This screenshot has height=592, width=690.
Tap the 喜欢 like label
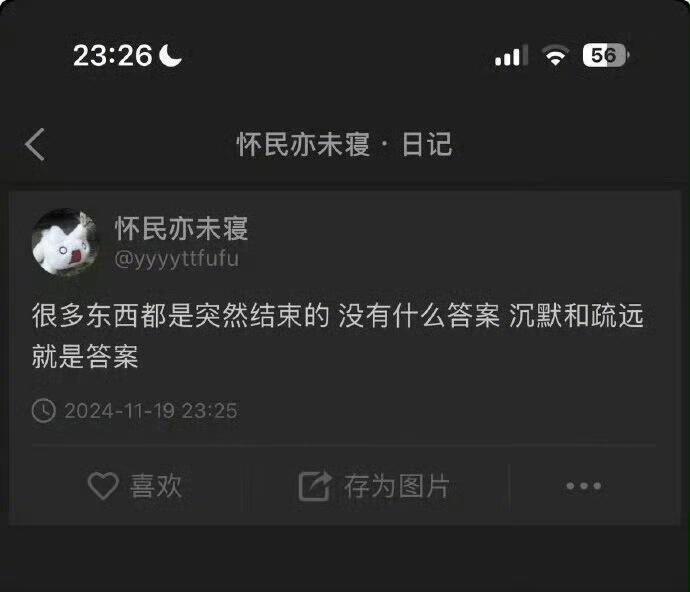(156, 486)
